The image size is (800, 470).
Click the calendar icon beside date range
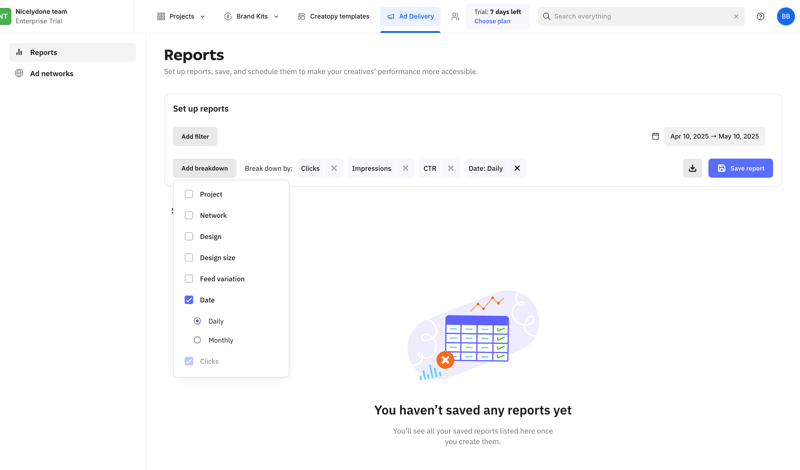point(655,136)
